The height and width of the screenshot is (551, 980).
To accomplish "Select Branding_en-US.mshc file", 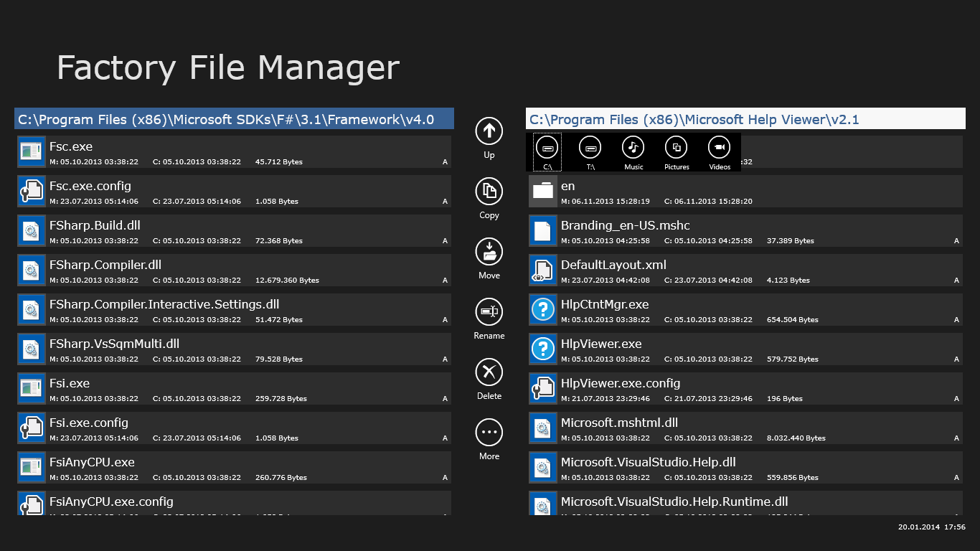I will (x=745, y=231).
